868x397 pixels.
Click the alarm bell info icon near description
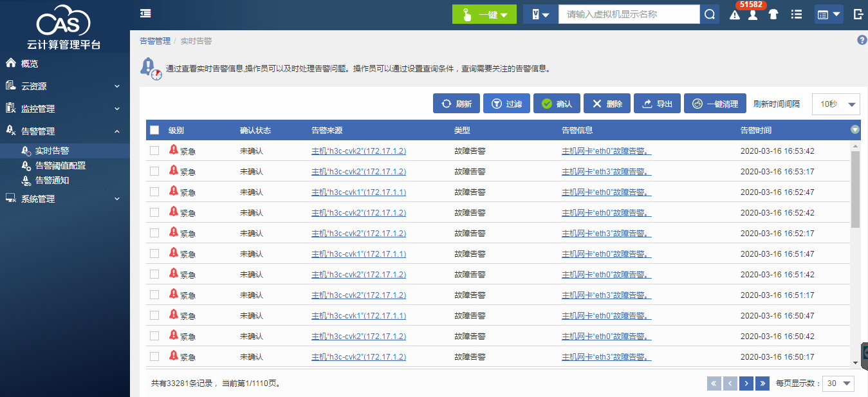pyautogui.click(x=151, y=68)
